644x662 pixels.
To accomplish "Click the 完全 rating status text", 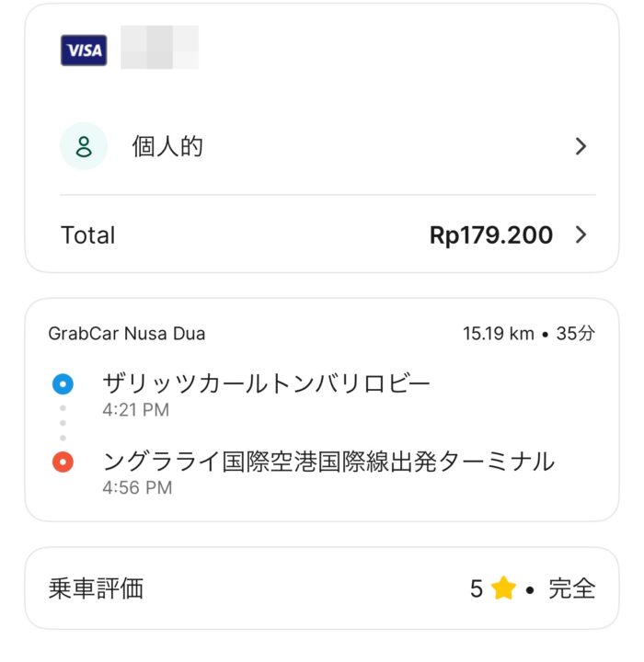I will coord(572,588).
